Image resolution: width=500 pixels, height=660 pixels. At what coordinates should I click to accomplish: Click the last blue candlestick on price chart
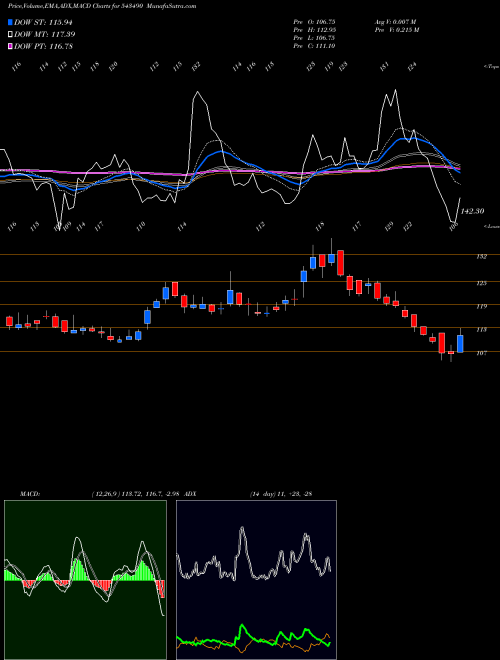coord(460,344)
